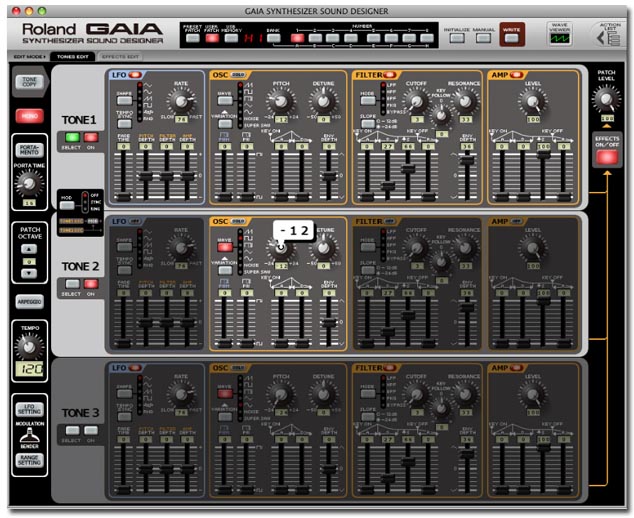Viewport: 634px width, 518px height.
Task: Toggle the Tone 1 Amp on/off indicator
Action: (516, 75)
